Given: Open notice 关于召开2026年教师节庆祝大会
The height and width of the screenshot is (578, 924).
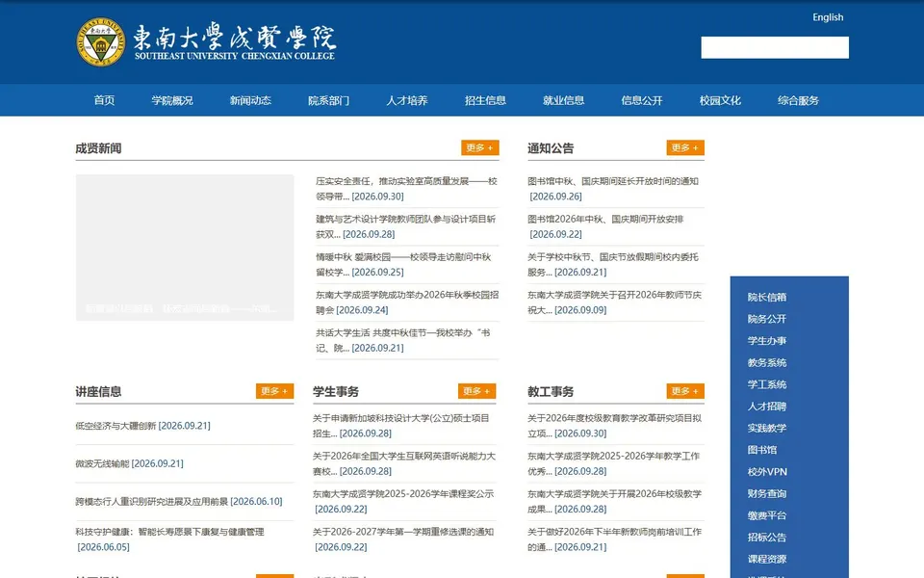Looking at the screenshot, I should click(615, 302).
